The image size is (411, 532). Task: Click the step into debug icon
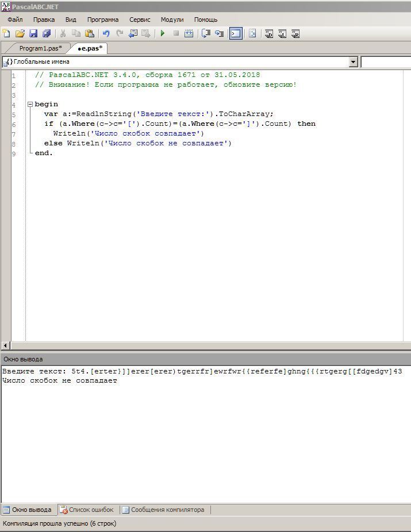[x=220, y=33]
